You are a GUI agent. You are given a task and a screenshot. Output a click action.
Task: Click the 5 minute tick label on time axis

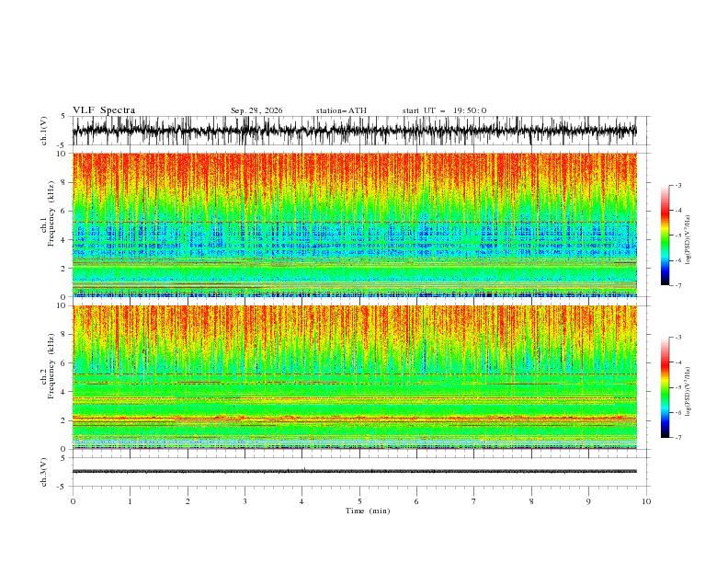click(359, 501)
